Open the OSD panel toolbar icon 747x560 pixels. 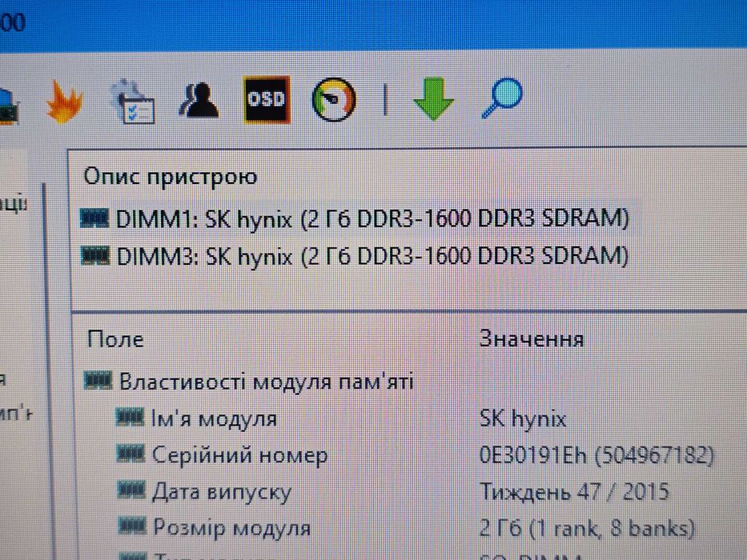click(267, 99)
